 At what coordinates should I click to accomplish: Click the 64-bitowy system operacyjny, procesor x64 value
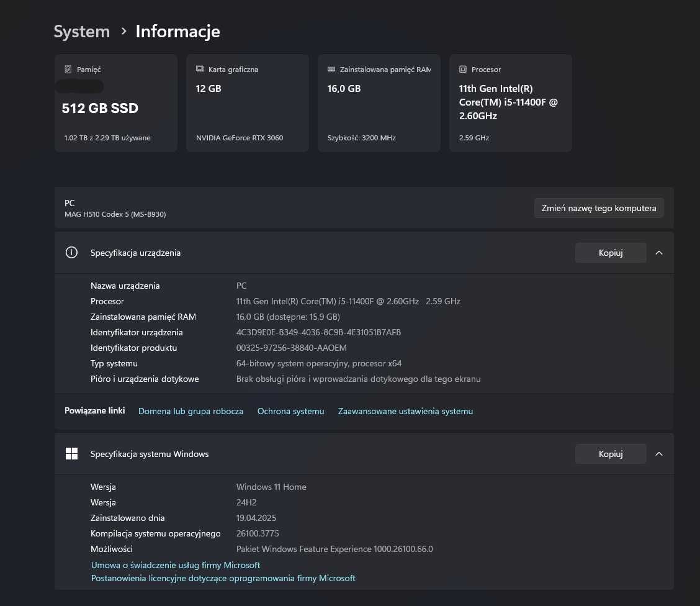pyautogui.click(x=319, y=363)
